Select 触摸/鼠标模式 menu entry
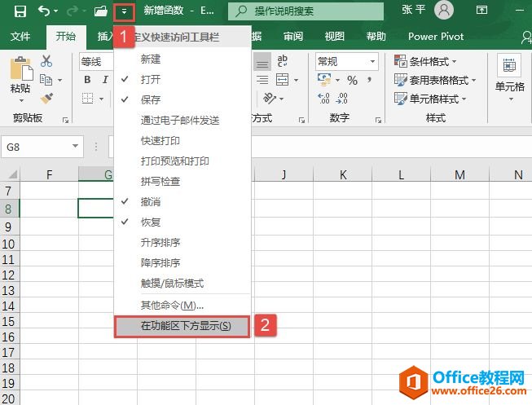 pos(182,283)
